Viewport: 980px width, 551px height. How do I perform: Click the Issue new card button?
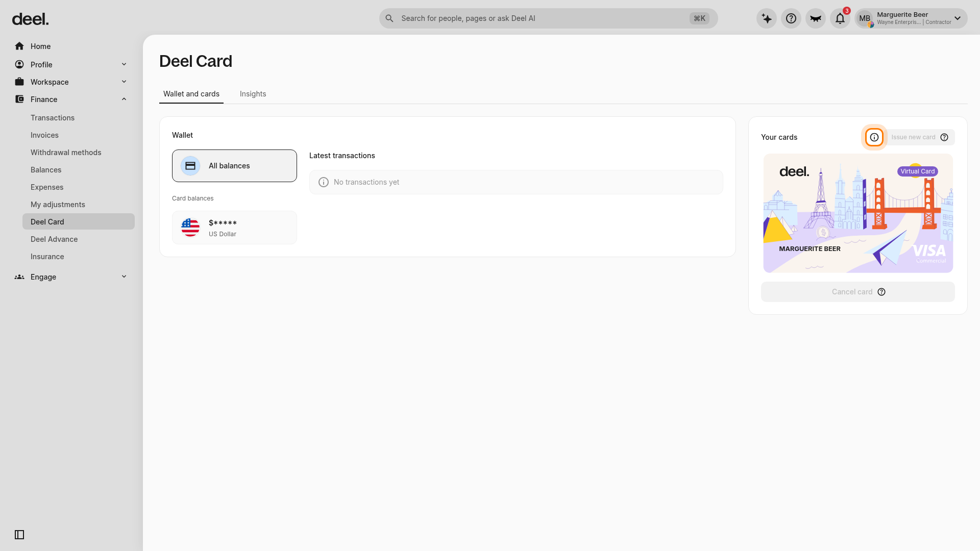click(920, 137)
